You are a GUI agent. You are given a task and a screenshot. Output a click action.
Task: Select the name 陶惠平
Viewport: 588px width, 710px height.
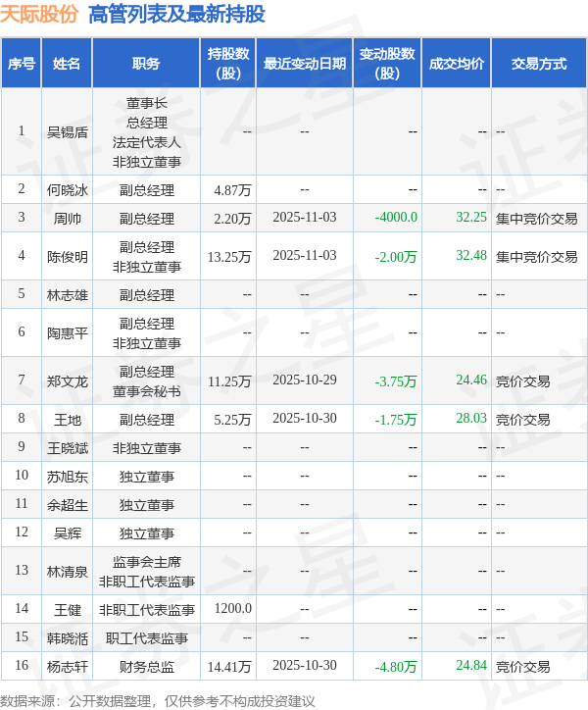(x=67, y=333)
